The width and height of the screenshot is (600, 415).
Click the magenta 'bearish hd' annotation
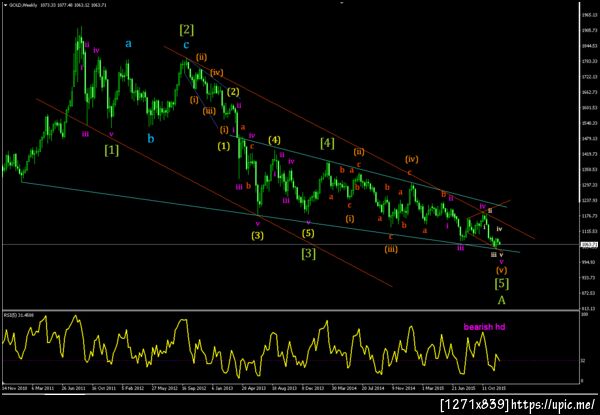pos(484,327)
